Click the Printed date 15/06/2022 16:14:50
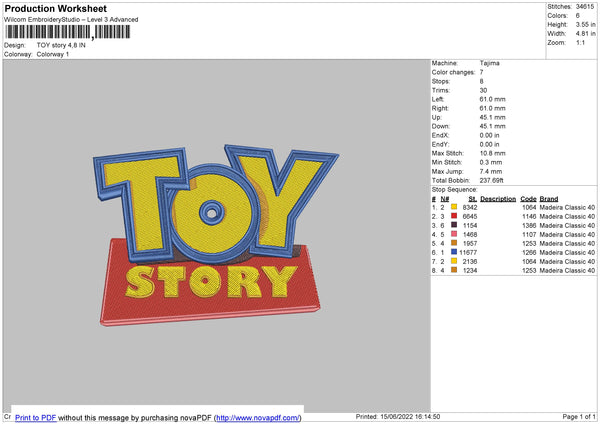The width and height of the screenshot is (600, 424). [x=410, y=416]
